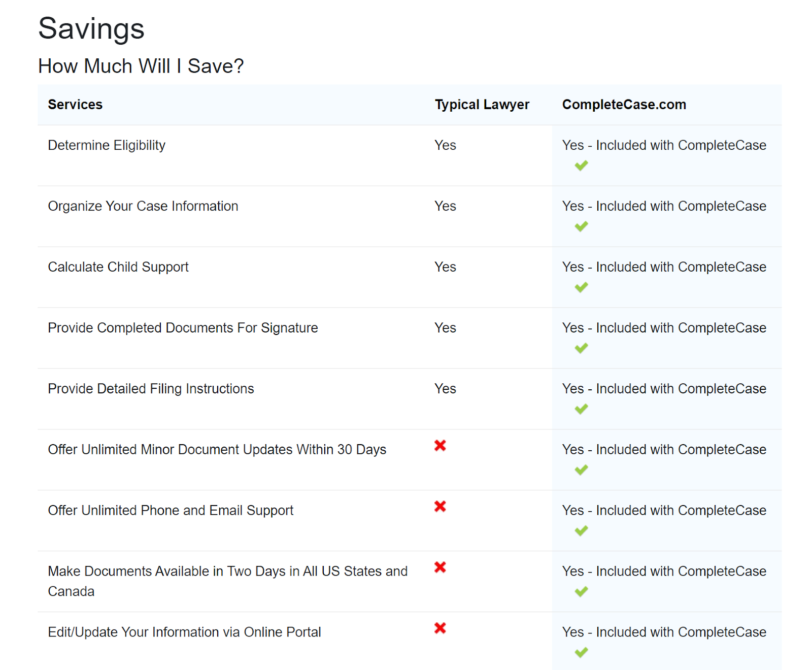The width and height of the screenshot is (812, 670).
Task: Click 'Edit/Update Your Information via Online Portal' text
Action: pyautogui.click(x=184, y=632)
